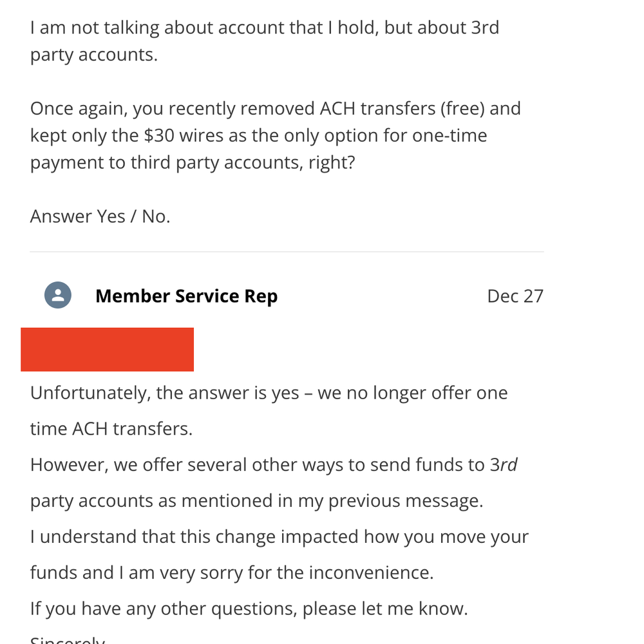The image size is (644, 644).
Task: Click 'funds and I am very sorry' line
Action: coord(232,573)
